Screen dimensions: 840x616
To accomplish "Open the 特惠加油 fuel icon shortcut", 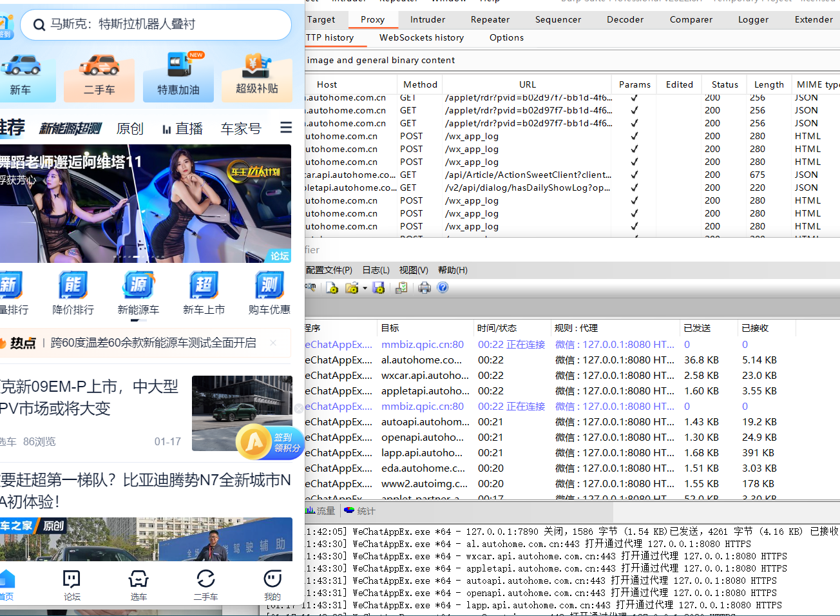I will coord(178,75).
